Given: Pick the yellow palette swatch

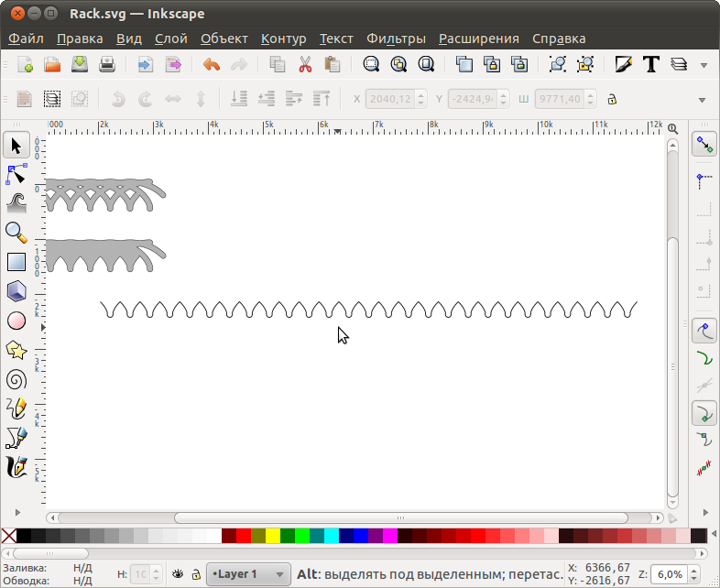Looking at the screenshot, I should click(273, 536).
